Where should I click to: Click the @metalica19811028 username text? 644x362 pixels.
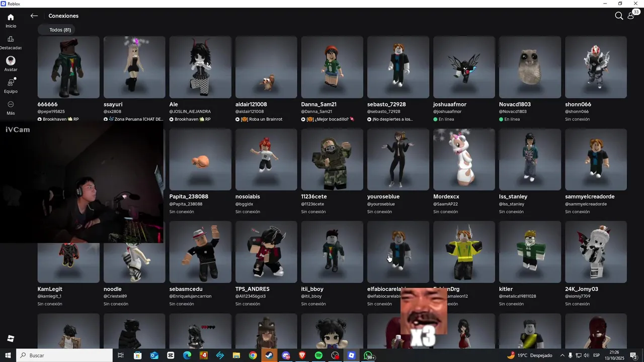pyautogui.click(x=518, y=296)
